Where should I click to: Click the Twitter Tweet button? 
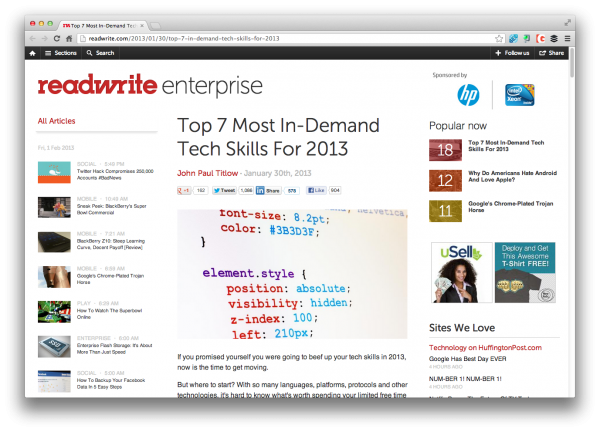224,190
